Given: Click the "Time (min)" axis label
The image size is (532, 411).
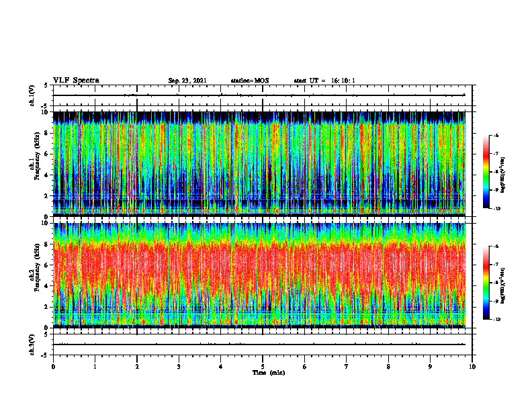Looking at the screenshot, I should tap(269, 373).
